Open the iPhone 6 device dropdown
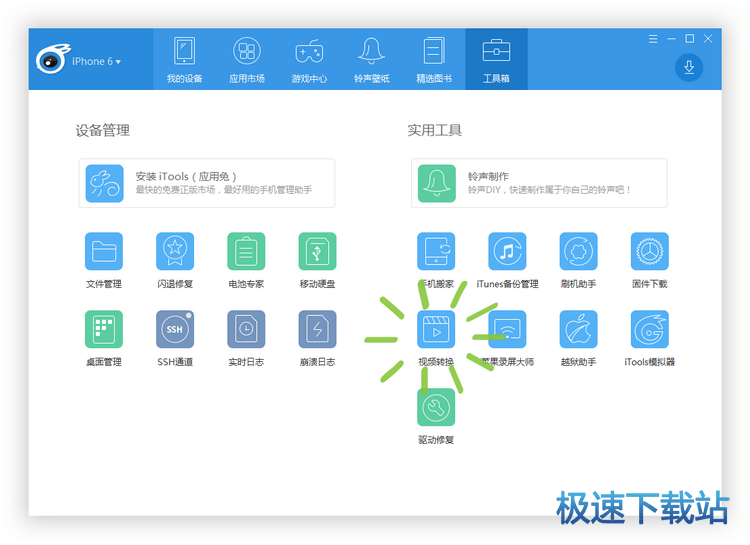Screen dimensions: 750x545 click(x=96, y=61)
